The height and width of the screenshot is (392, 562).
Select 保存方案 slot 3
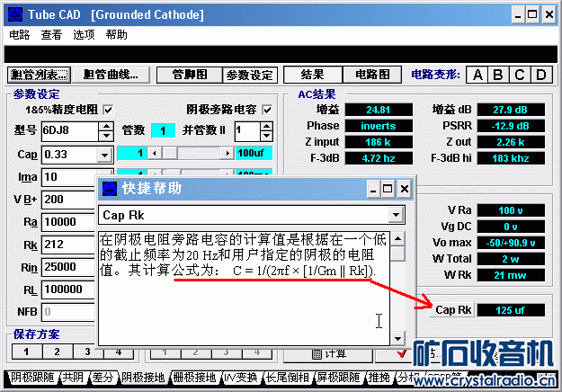pyautogui.click(x=88, y=352)
